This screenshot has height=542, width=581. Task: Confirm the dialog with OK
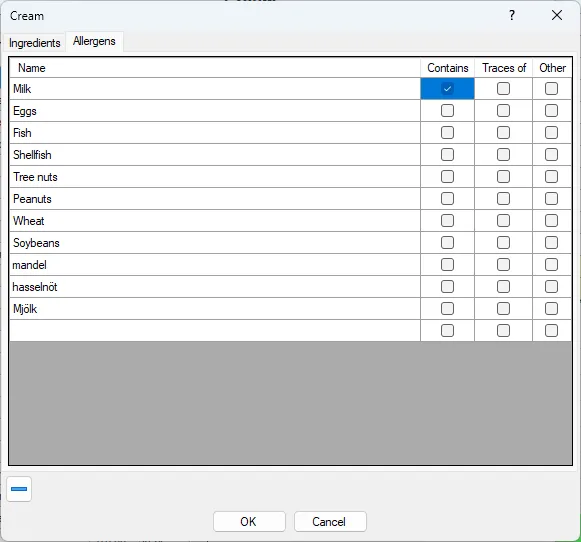pyautogui.click(x=249, y=522)
